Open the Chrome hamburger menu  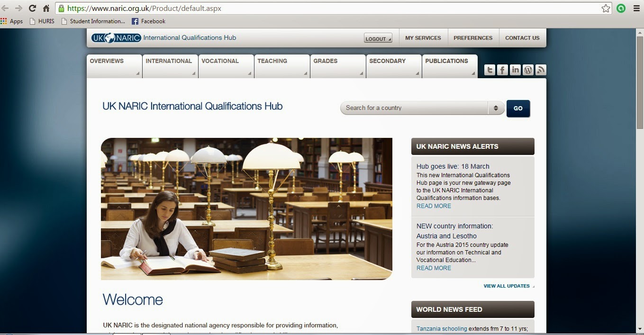point(636,8)
